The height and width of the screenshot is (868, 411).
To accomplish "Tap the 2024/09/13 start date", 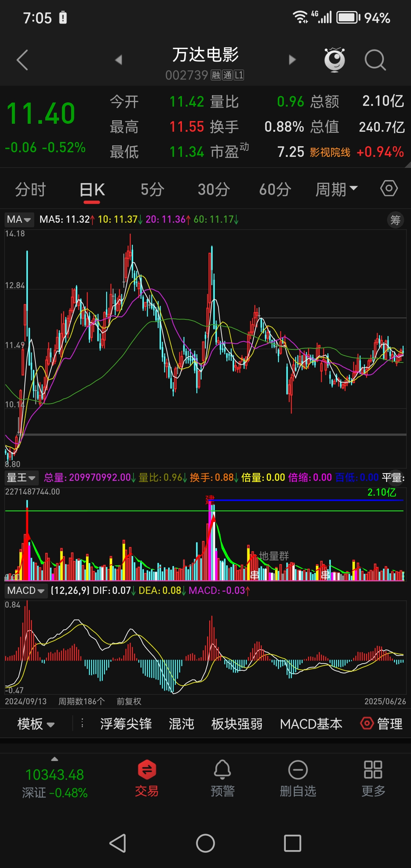I will click(25, 701).
